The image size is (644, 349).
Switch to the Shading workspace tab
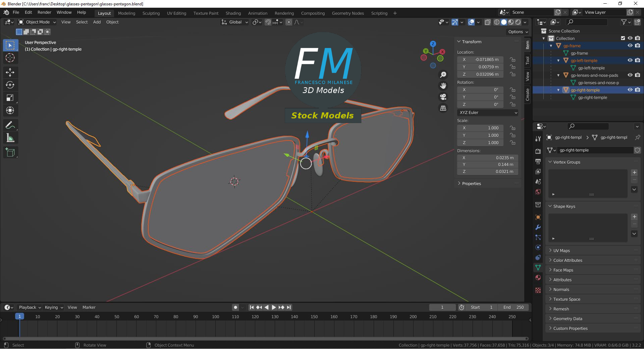[x=233, y=13]
